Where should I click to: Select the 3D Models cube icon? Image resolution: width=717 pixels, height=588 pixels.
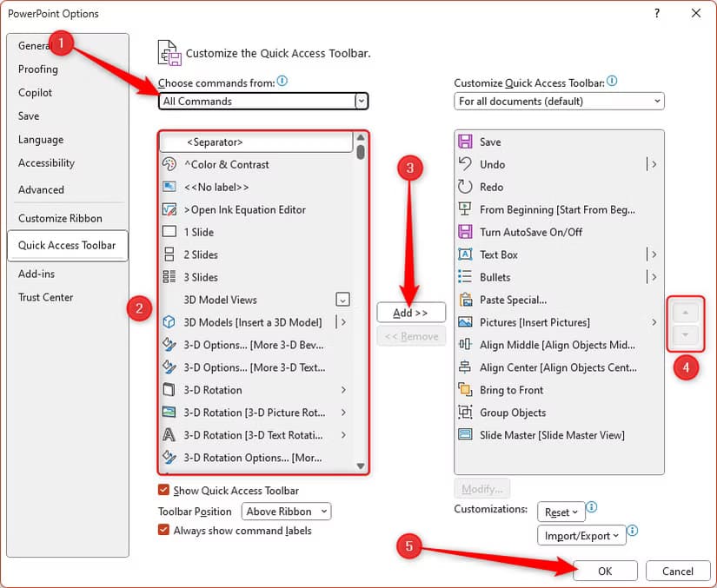click(x=169, y=322)
